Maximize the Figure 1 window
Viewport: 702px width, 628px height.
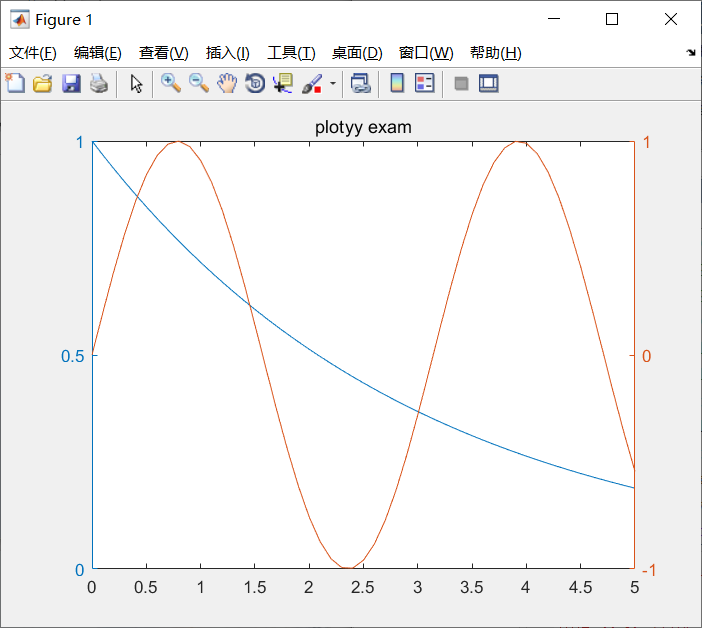[x=612, y=19]
